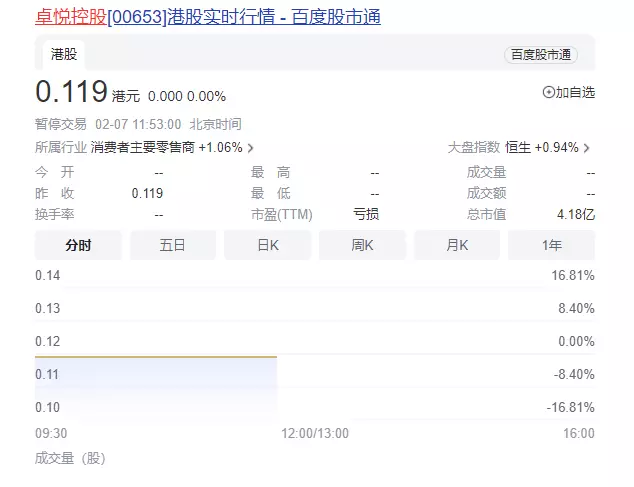Screen dimensions: 634x487
Task: Click the 换手率 label
Action: tap(55, 214)
